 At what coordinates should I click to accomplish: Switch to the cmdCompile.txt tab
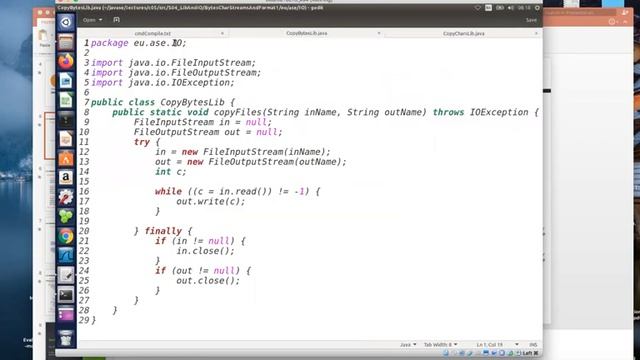tap(152, 33)
